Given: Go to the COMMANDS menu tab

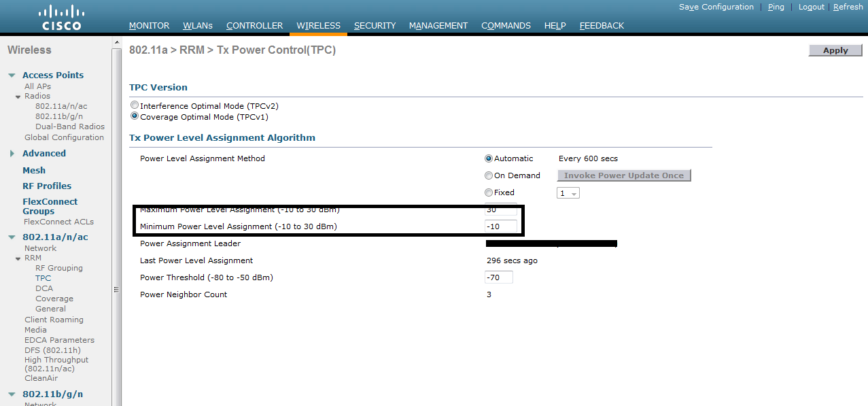Looking at the screenshot, I should pyautogui.click(x=506, y=26).
